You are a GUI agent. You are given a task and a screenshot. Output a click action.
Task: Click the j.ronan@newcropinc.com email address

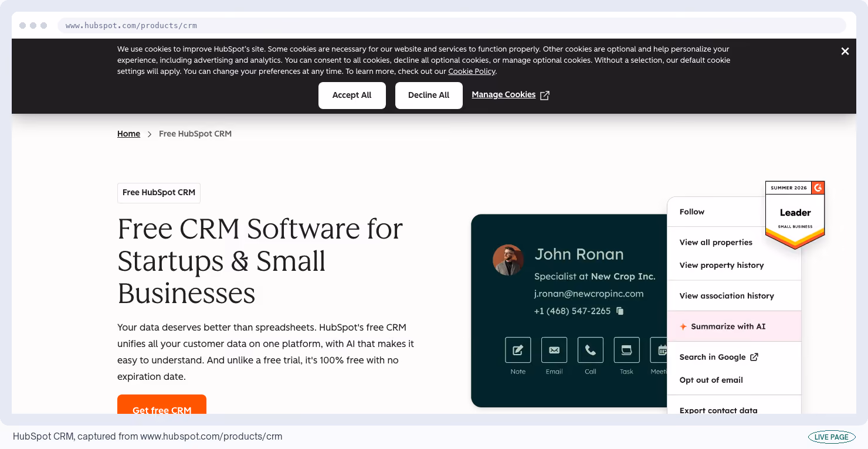[x=589, y=294]
